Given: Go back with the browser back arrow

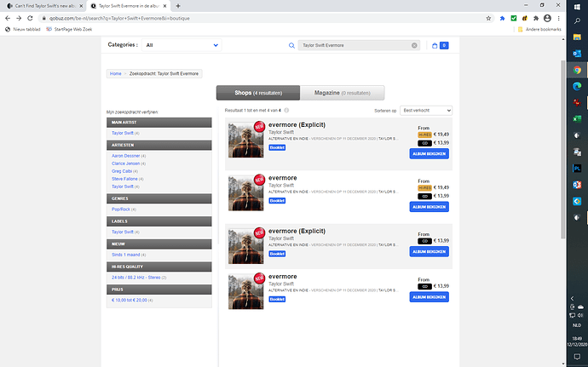Looking at the screenshot, I should point(8,18).
